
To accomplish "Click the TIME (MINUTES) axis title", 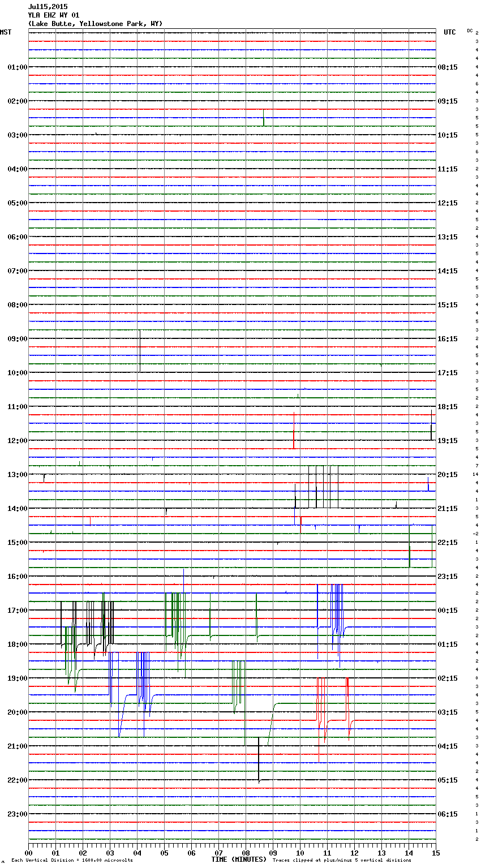I will pos(239,860).
